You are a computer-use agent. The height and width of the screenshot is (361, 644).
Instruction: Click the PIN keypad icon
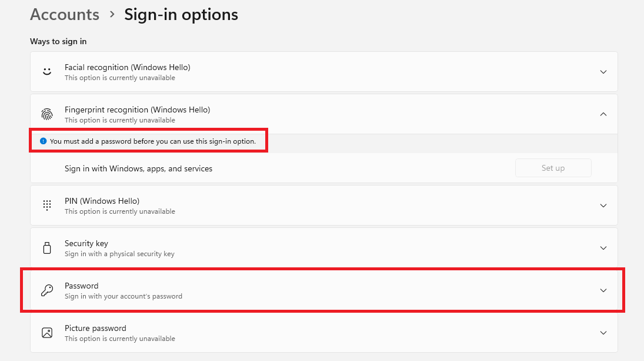tap(46, 204)
